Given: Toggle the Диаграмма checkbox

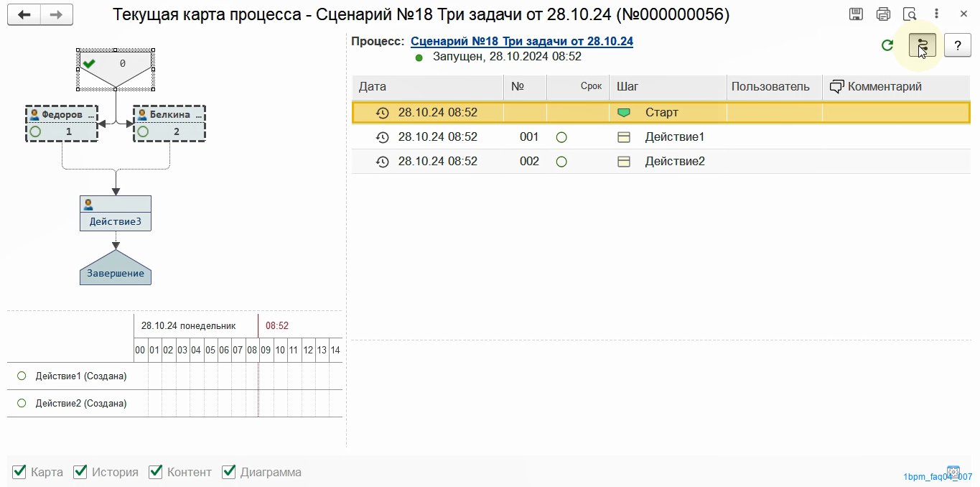Looking at the screenshot, I should 229,472.
